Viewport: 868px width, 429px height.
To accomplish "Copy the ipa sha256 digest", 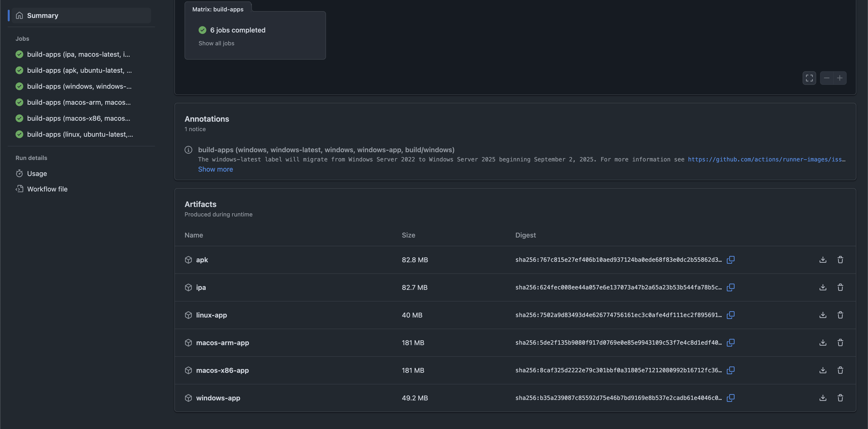I will [730, 287].
